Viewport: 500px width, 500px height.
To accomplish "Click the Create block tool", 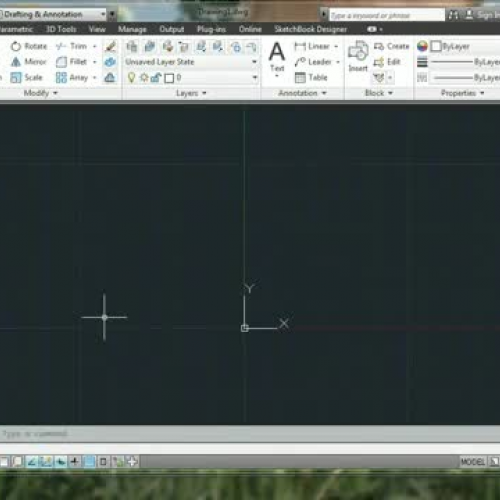I will (391, 46).
